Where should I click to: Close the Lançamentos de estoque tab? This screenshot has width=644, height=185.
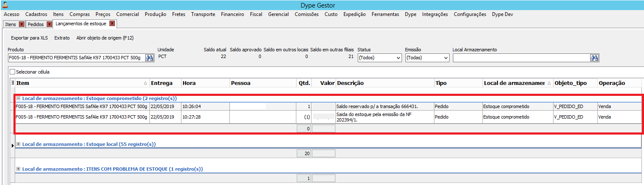112,24
